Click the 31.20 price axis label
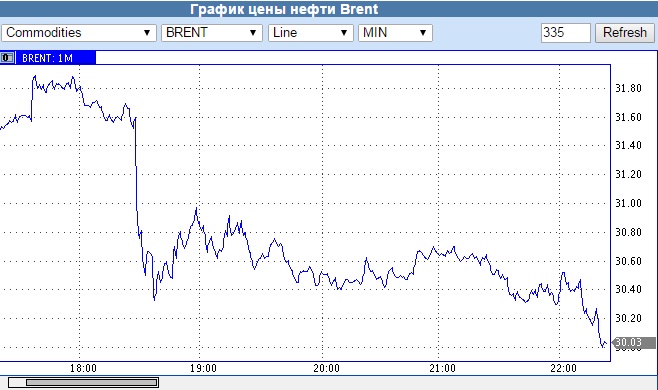Screen dimensions: 658x390 (629, 175)
